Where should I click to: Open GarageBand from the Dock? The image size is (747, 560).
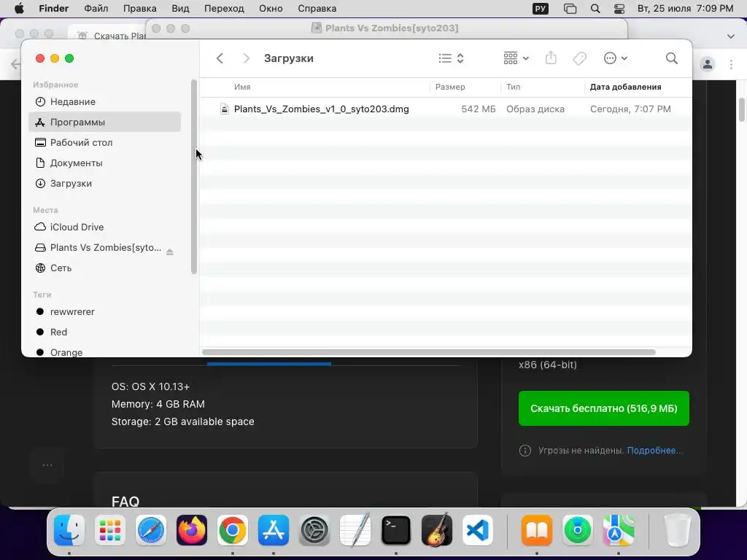point(437,530)
